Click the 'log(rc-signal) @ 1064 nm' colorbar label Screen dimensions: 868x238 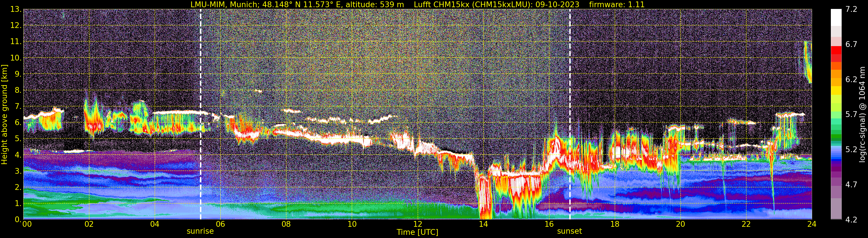tap(862, 114)
